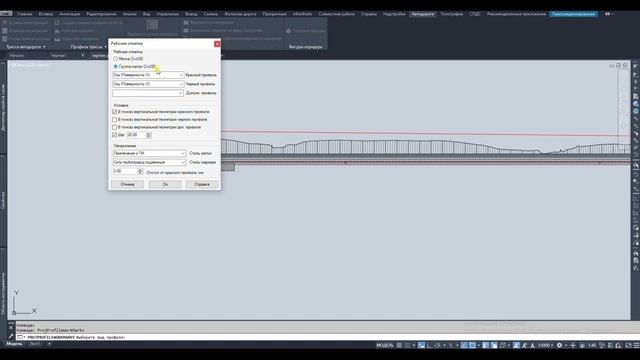Click the Ok button in dialog
The width and height of the screenshot is (640, 360).
tap(165, 184)
